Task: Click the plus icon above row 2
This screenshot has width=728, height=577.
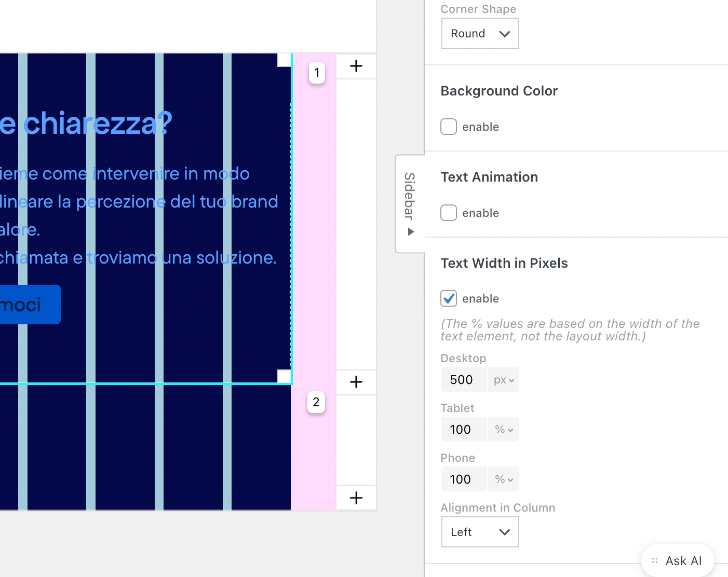Action: (356, 382)
